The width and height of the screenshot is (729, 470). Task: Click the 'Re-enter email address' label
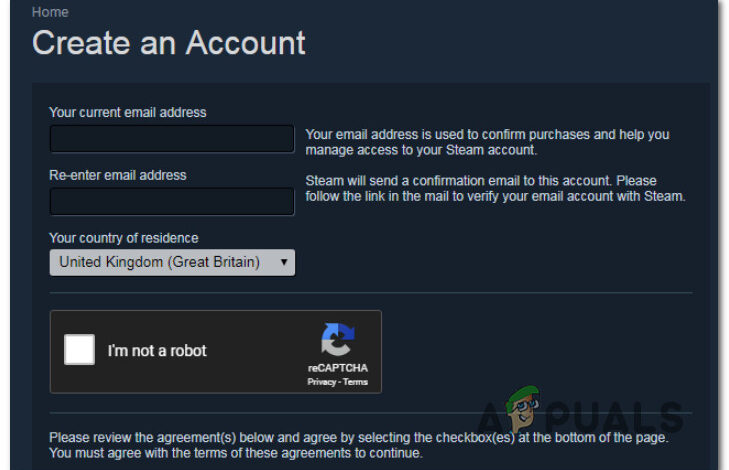(x=117, y=175)
